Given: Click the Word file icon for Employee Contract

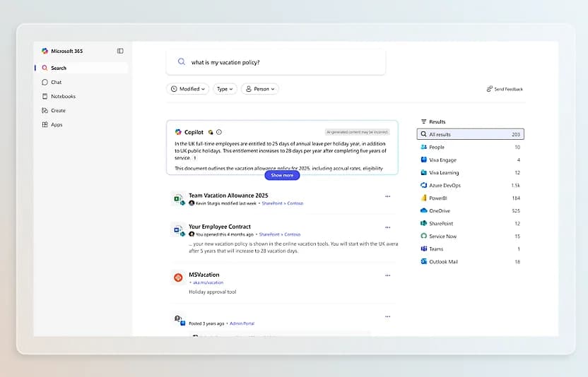Looking at the screenshot, I should (x=179, y=230).
